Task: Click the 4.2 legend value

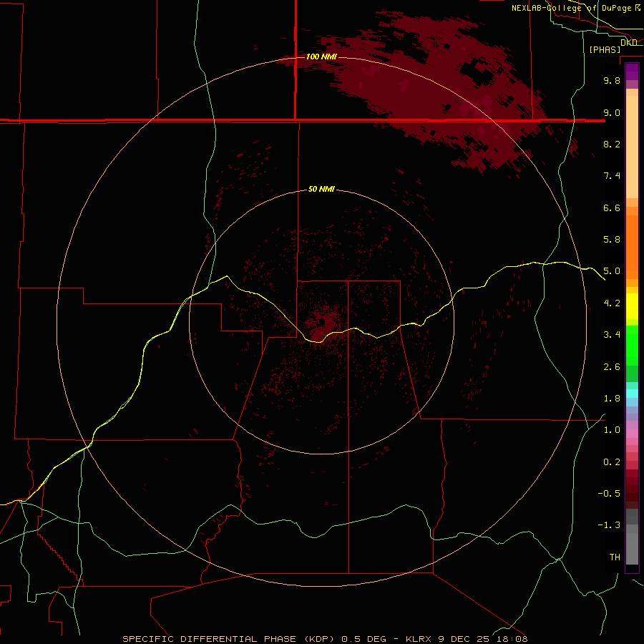Action: 612,303
